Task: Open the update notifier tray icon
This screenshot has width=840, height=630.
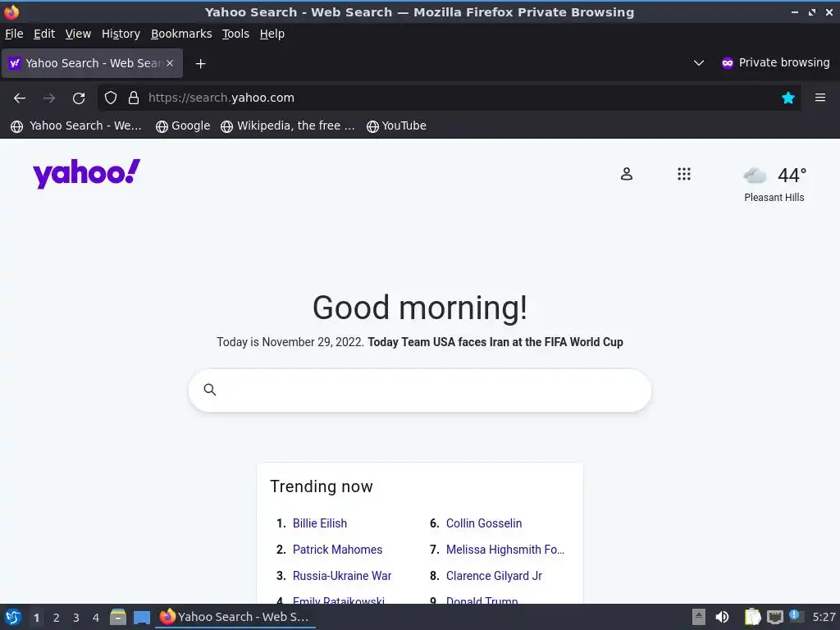Action: pos(796,616)
